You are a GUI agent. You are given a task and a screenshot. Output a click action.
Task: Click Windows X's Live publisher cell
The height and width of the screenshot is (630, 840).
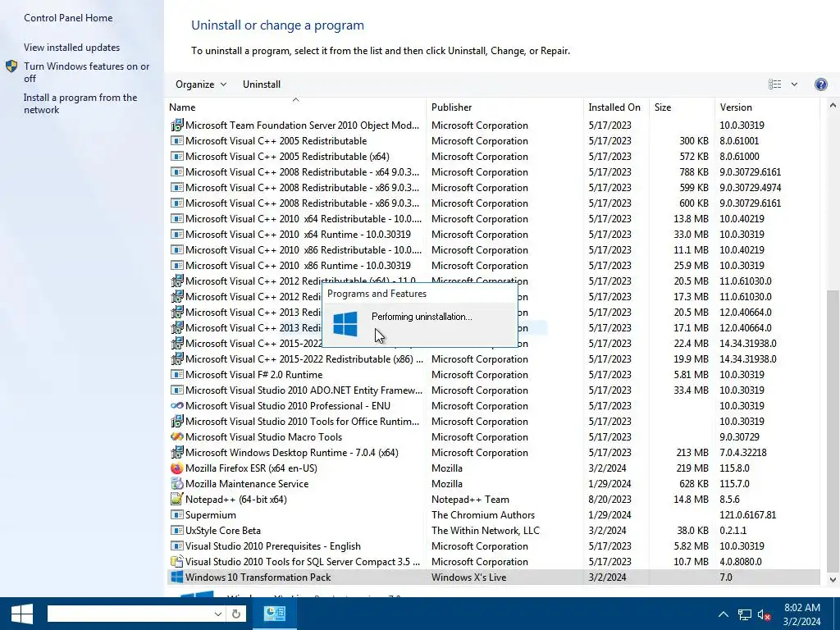pyautogui.click(x=468, y=577)
